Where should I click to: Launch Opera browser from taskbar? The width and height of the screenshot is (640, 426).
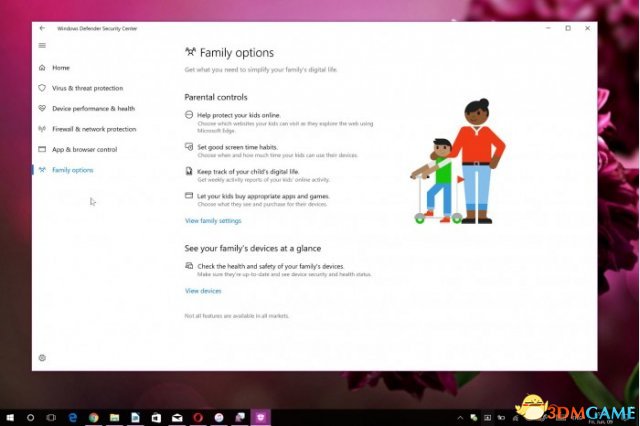[x=198, y=417]
